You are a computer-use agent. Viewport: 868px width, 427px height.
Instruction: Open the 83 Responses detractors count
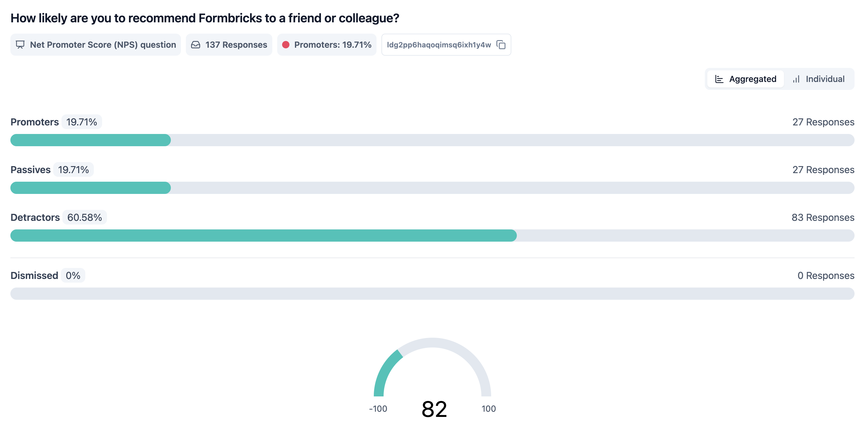pos(822,217)
